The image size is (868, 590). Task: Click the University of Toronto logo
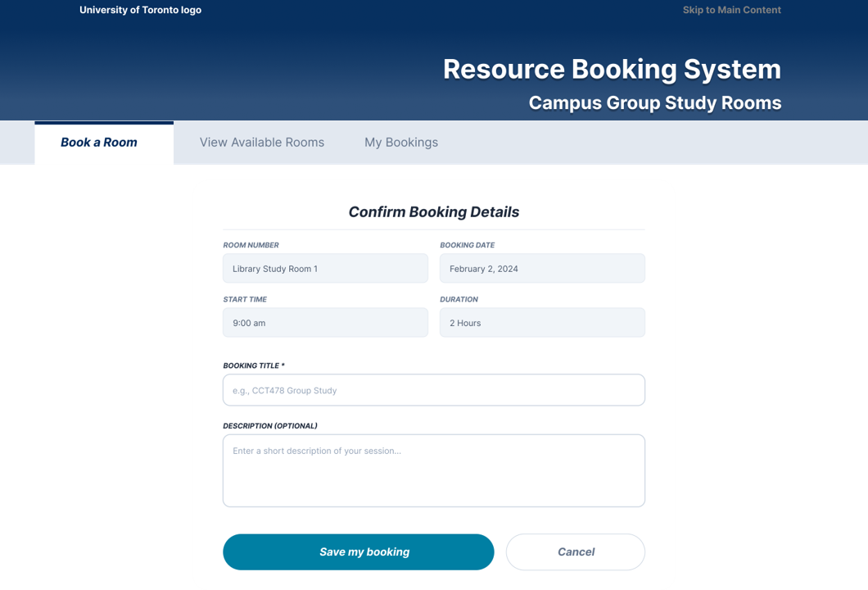tap(140, 10)
